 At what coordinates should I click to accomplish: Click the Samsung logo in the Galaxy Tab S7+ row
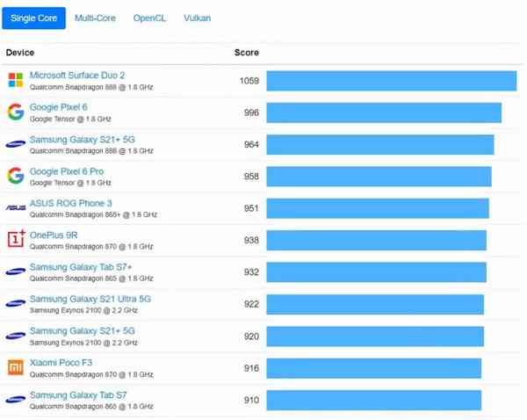[x=16, y=272]
